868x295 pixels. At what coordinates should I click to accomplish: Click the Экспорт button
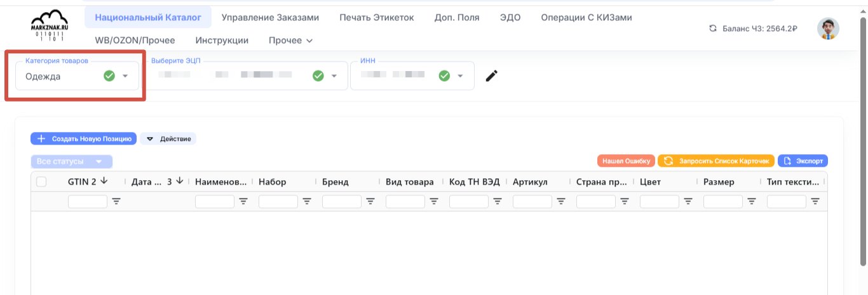[x=803, y=161]
